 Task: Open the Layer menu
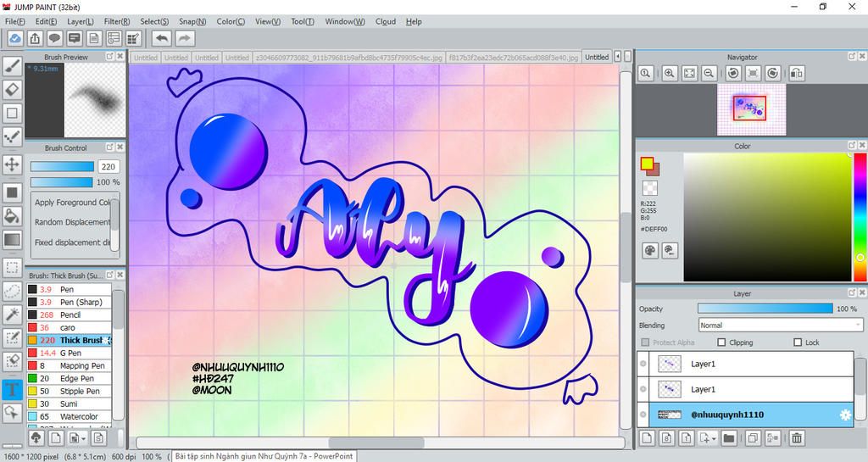coord(81,21)
